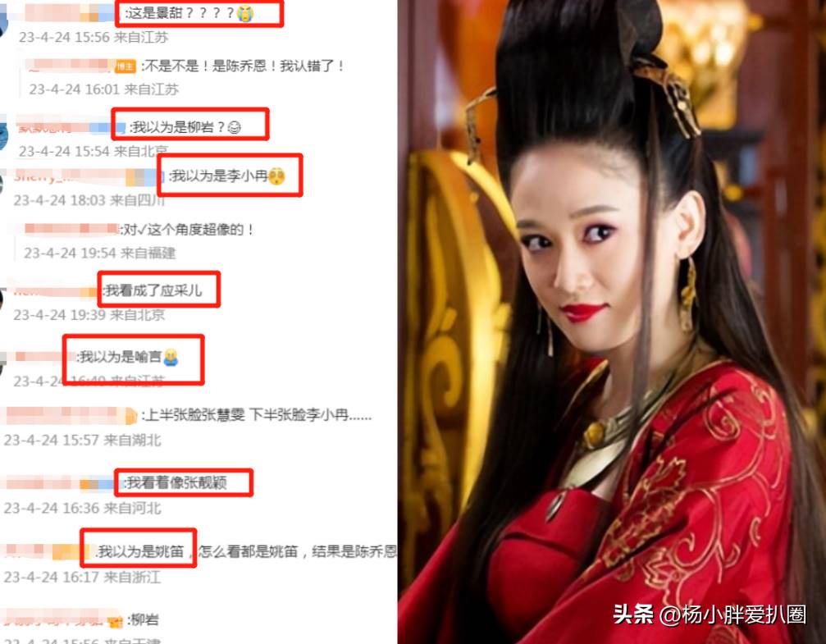Select the comment starting 我以为是姚笛

coord(247,552)
